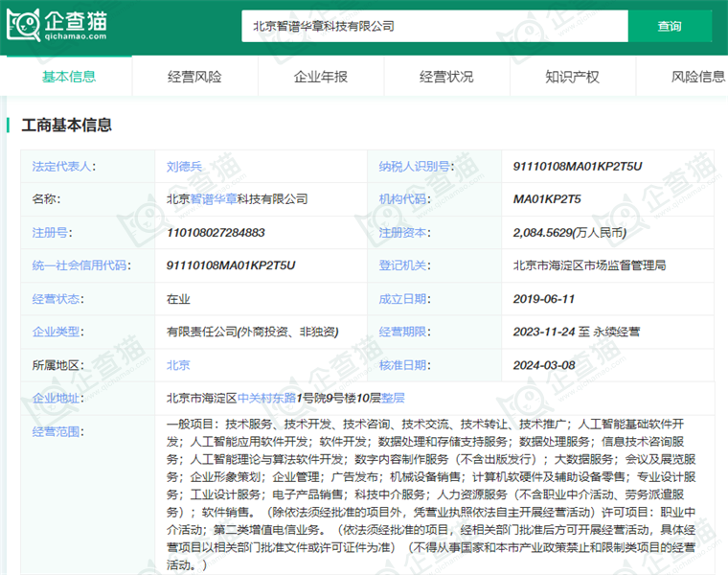Click the legal representative link 刘德兵

click(x=184, y=167)
